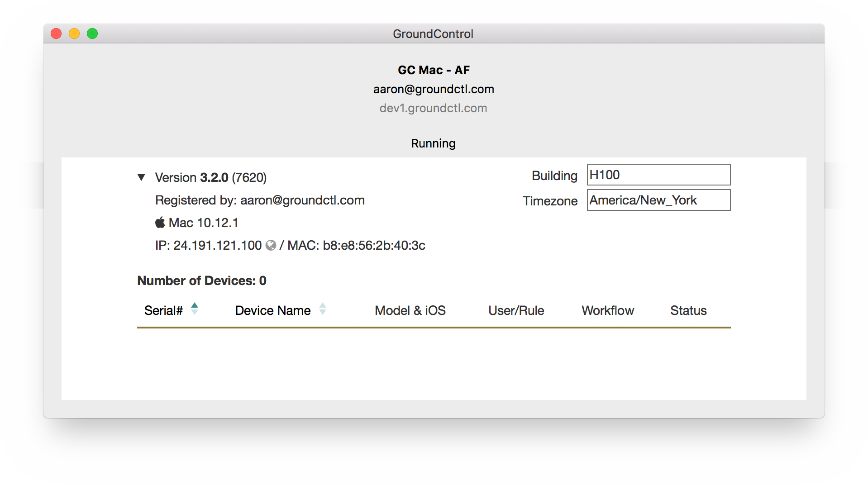Minimize GroundControl window with yellow button
The height and width of the screenshot is (485, 868).
pos(74,33)
